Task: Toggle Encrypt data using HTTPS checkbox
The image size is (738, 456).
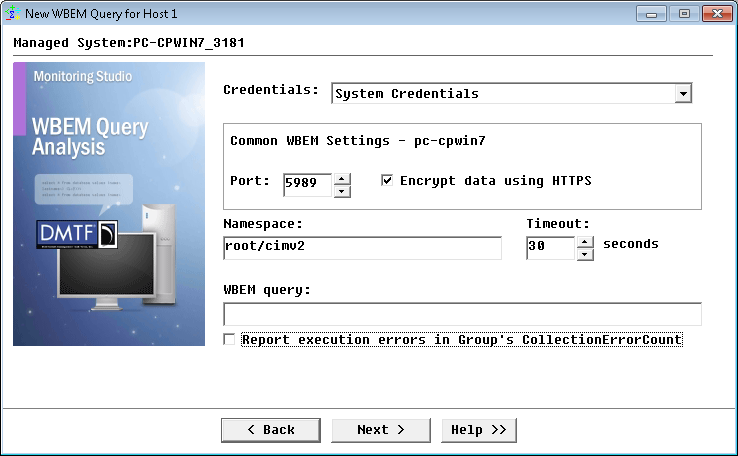Action: tap(387, 180)
